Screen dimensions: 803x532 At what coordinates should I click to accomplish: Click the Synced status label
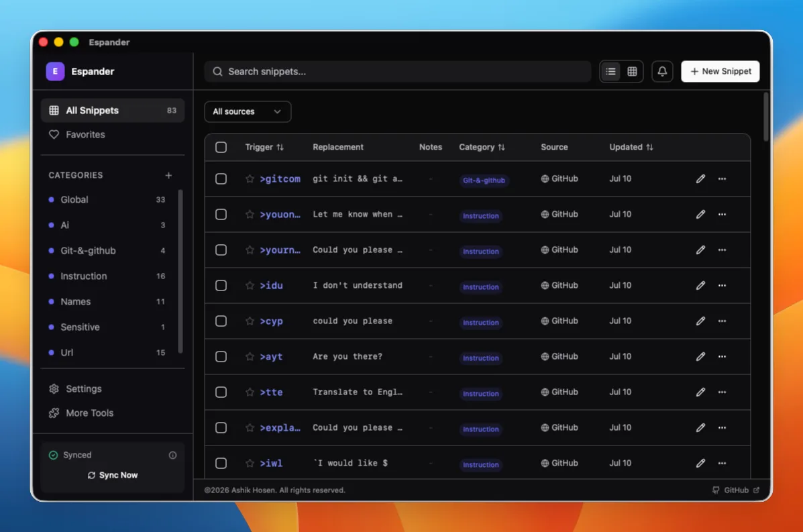[77, 456]
